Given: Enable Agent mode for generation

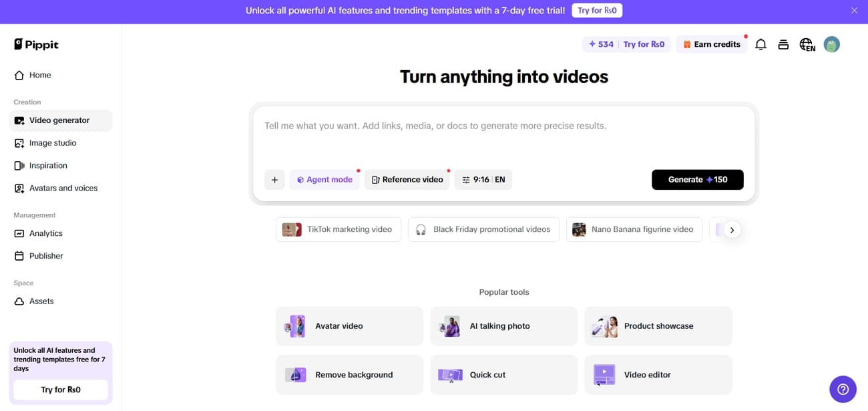Looking at the screenshot, I should click(x=324, y=179).
